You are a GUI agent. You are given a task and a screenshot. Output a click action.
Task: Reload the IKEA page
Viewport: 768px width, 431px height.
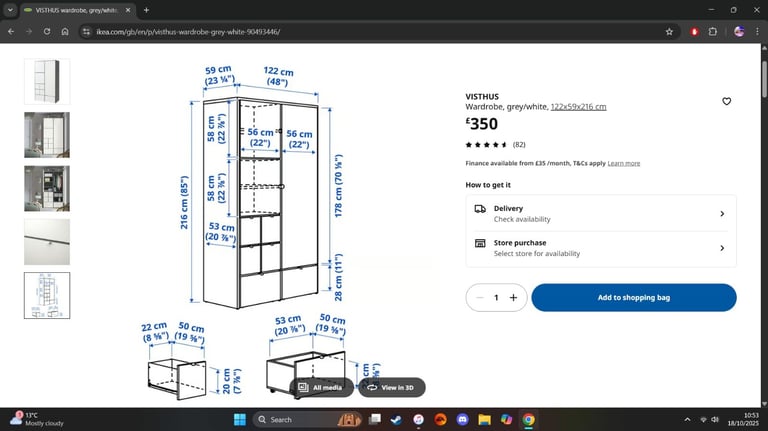47,31
